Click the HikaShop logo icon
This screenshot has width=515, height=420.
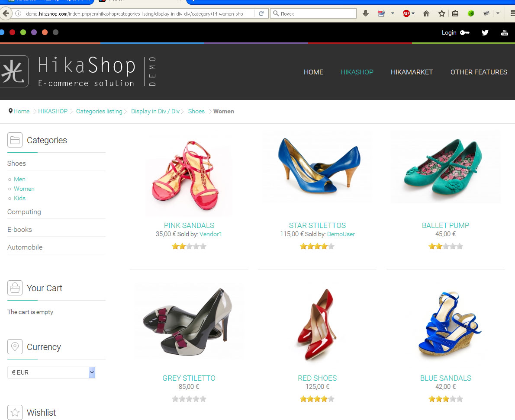[x=13, y=71]
